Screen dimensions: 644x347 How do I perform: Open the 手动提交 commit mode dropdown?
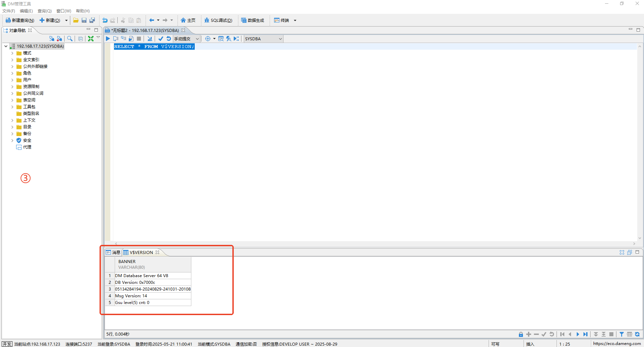(x=197, y=39)
